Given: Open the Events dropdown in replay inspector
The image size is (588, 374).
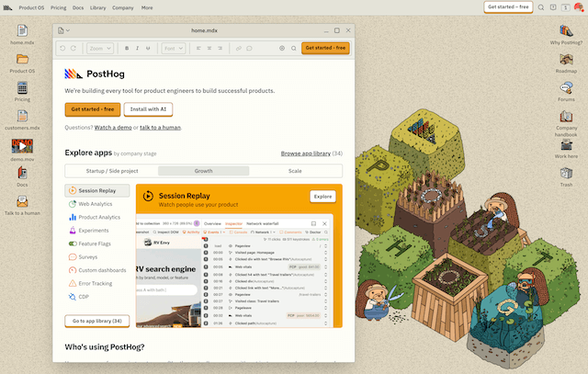Looking at the screenshot, I should (214, 232).
